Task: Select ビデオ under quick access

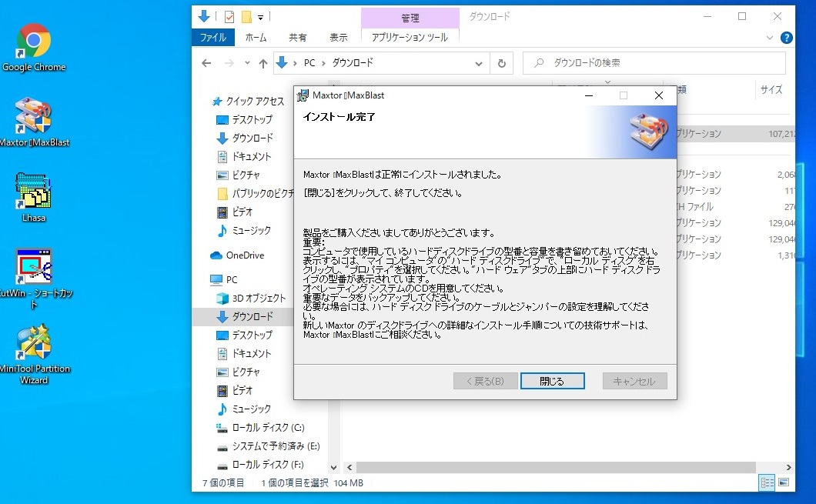Action: click(235, 212)
